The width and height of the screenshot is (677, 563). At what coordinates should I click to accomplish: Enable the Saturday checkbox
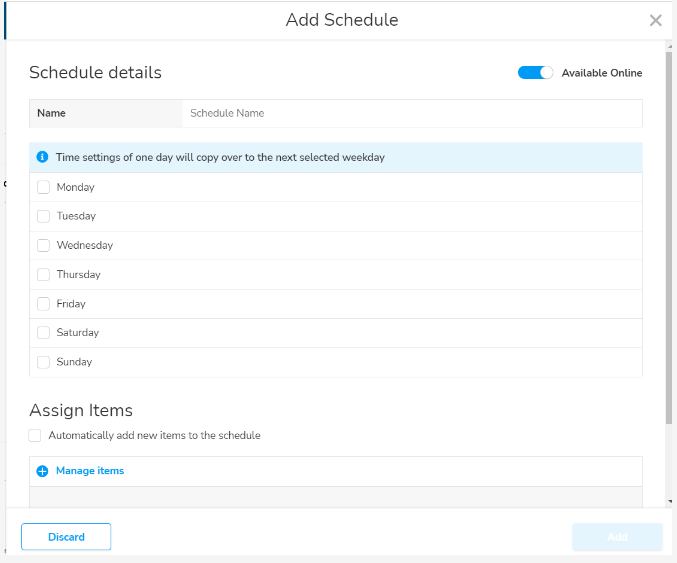(x=43, y=332)
